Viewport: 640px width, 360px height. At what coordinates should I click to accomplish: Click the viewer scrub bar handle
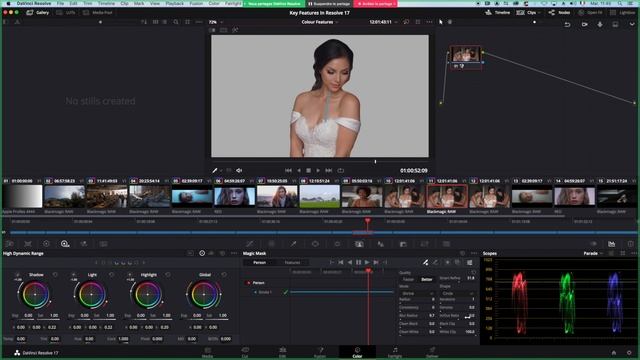click(x=376, y=162)
